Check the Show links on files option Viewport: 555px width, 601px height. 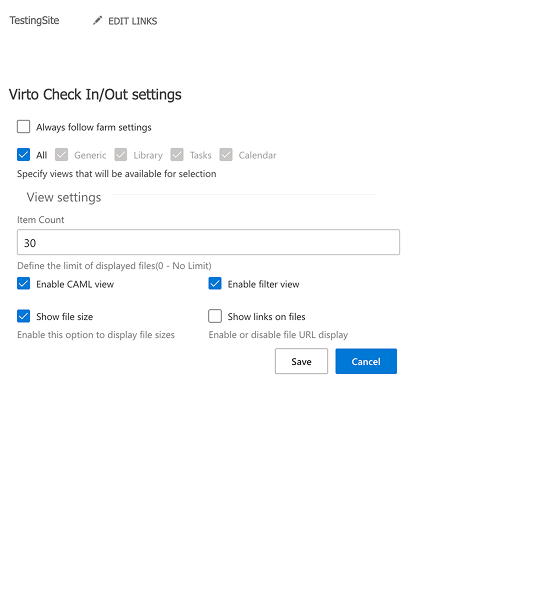[215, 316]
